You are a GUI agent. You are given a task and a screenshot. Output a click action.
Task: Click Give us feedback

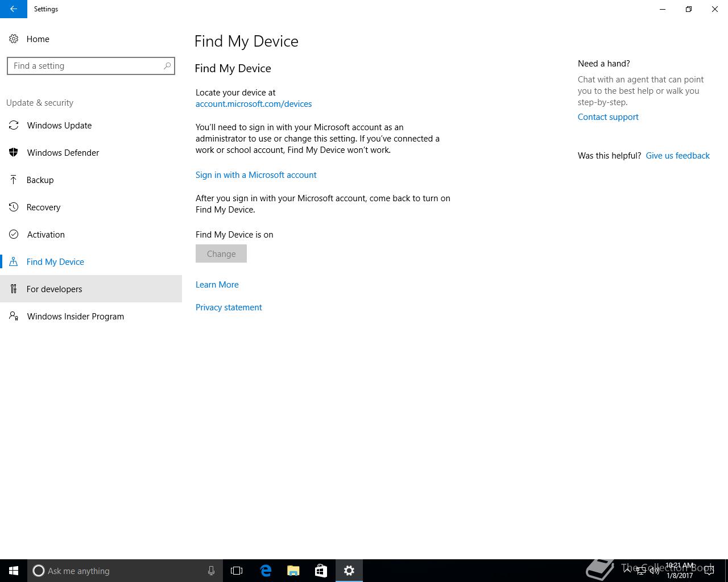click(x=677, y=156)
